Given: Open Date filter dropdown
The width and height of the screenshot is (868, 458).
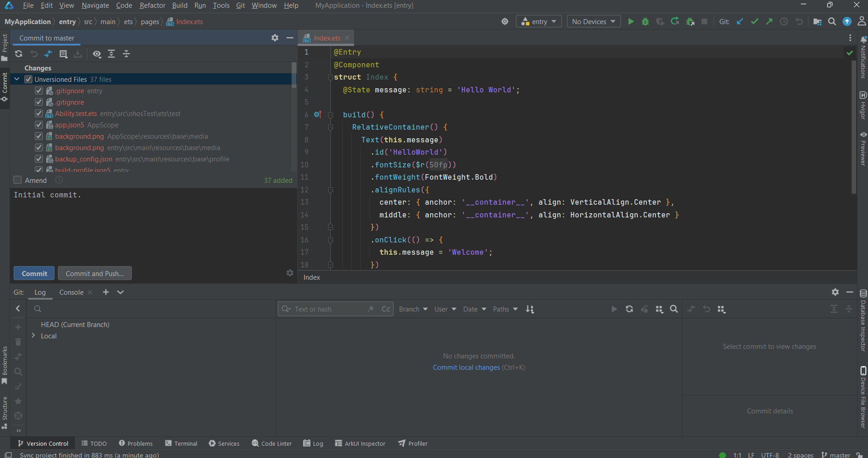Looking at the screenshot, I should pyautogui.click(x=474, y=309).
